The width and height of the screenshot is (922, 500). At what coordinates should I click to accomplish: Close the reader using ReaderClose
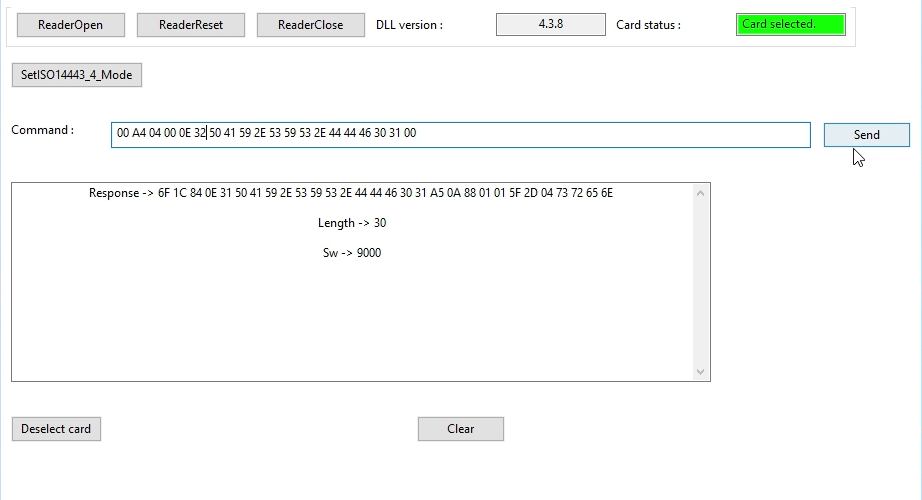point(310,25)
